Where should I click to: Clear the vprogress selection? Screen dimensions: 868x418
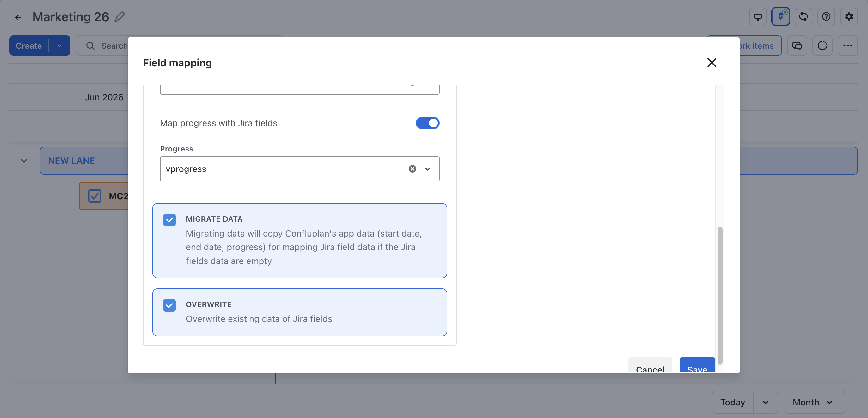click(x=413, y=169)
